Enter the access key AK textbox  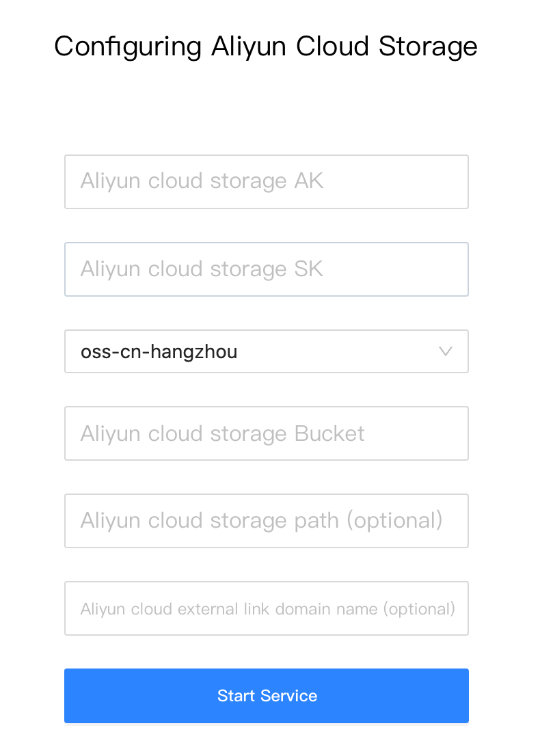pos(266,182)
